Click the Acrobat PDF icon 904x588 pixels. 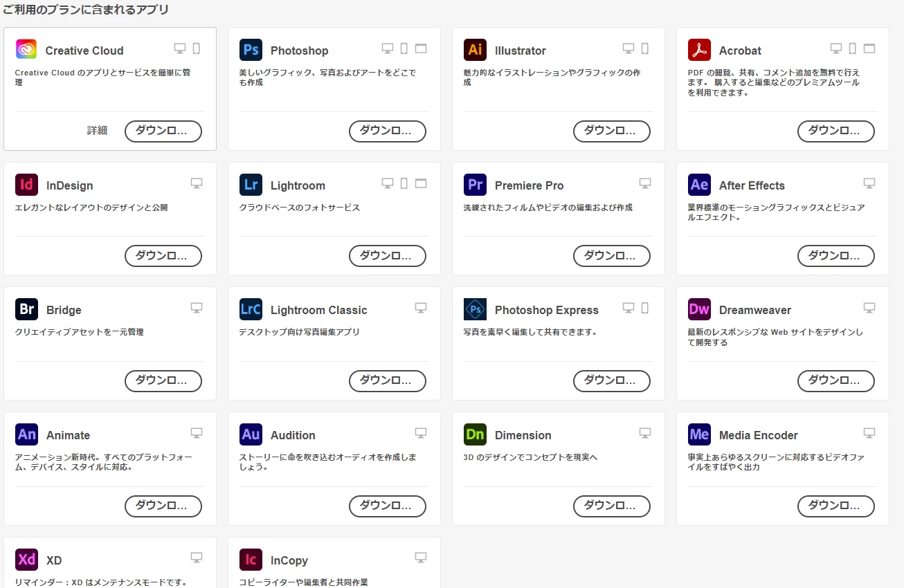[699, 50]
